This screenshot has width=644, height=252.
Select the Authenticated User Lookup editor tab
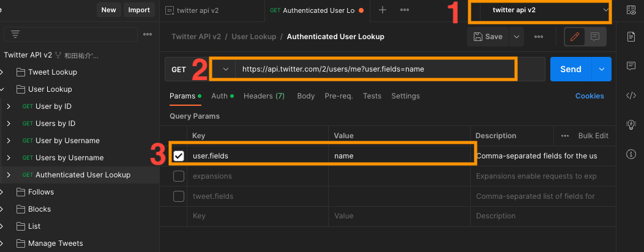click(317, 10)
